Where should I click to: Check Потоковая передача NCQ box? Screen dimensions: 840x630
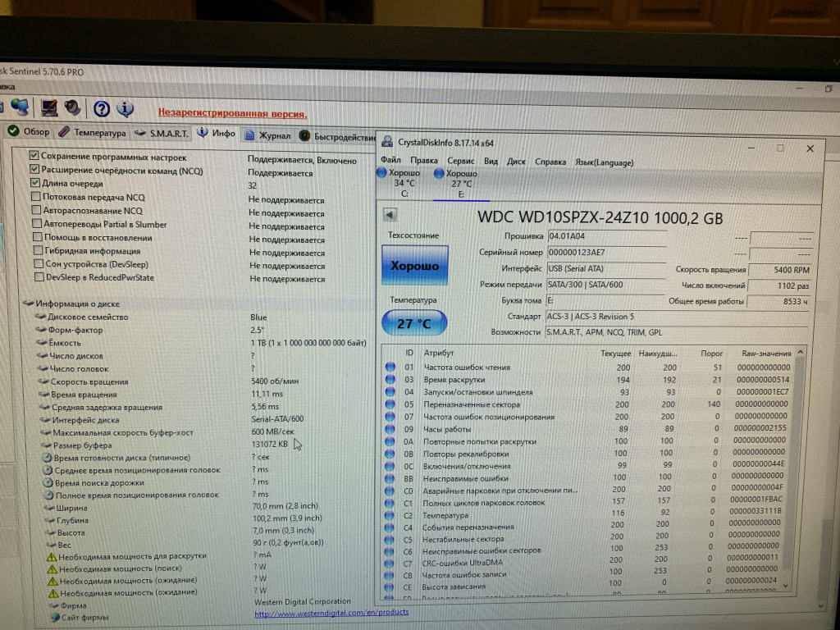pyautogui.click(x=36, y=197)
